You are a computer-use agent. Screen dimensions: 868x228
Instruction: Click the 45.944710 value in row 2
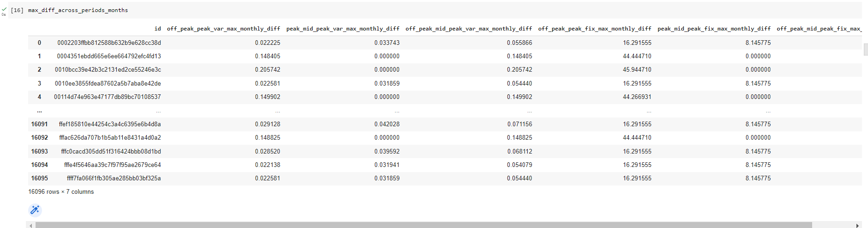tap(637, 70)
